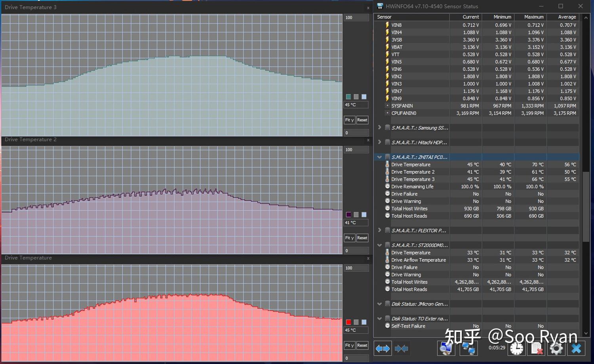Click the blue expand-columns arrows icon
594x364 pixels.
tap(383, 349)
